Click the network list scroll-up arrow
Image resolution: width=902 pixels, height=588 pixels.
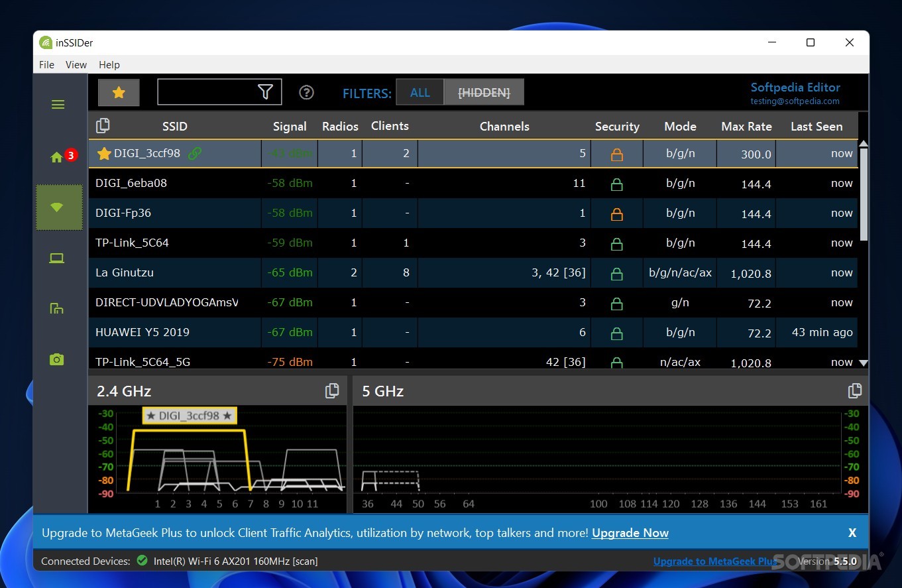863,143
